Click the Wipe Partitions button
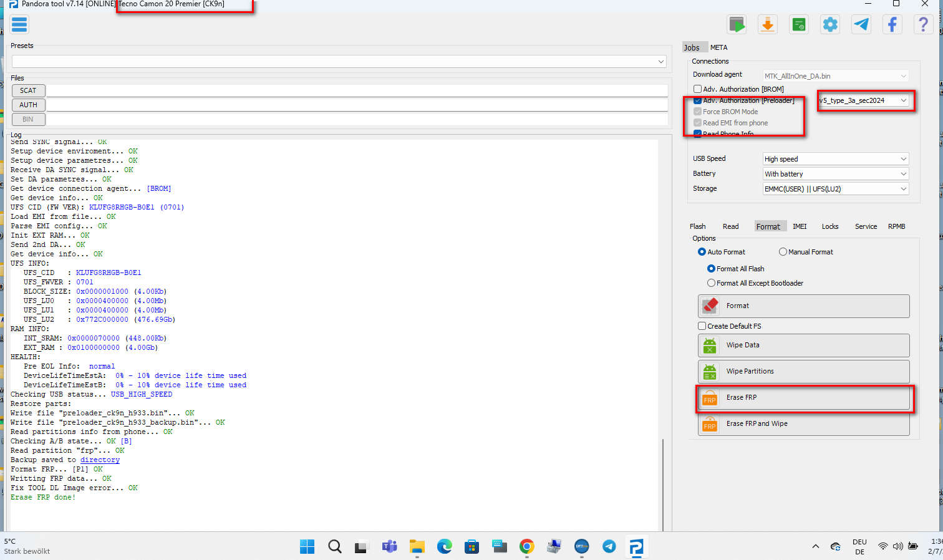Image resolution: width=943 pixels, height=560 pixels. coord(803,372)
